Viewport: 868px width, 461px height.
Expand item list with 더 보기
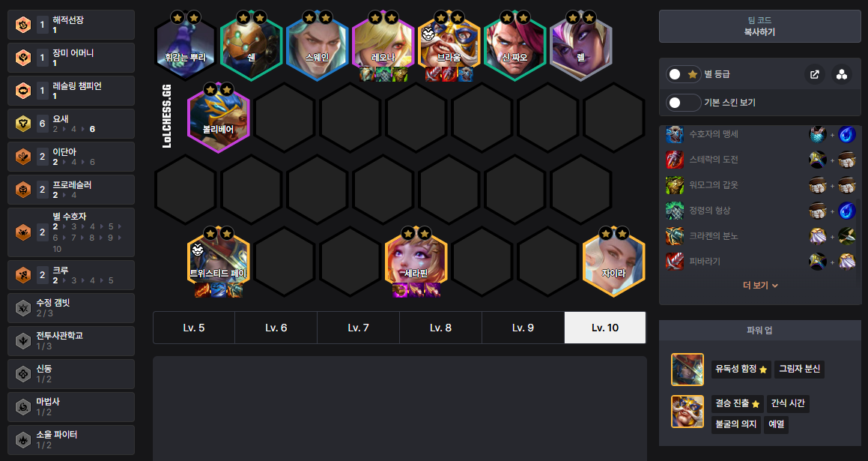pyautogui.click(x=760, y=286)
